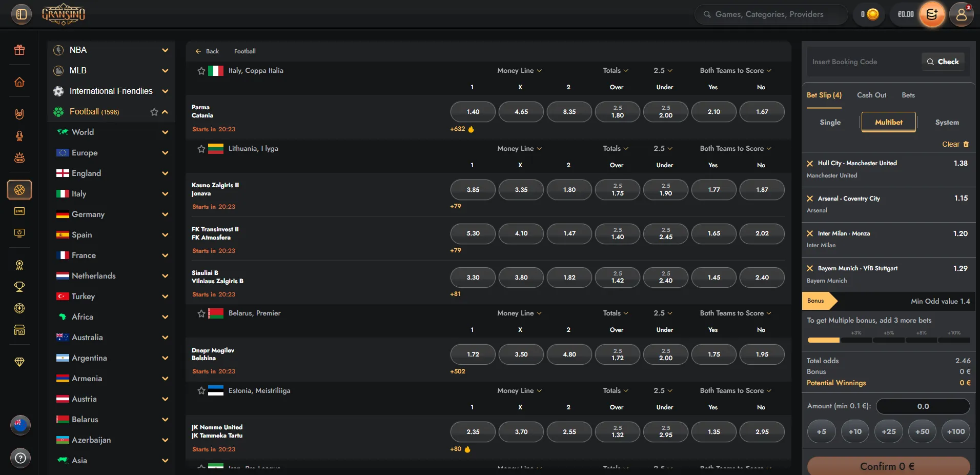
Task: Favorite Italy, Coppa Italia league star
Action: tap(201, 71)
